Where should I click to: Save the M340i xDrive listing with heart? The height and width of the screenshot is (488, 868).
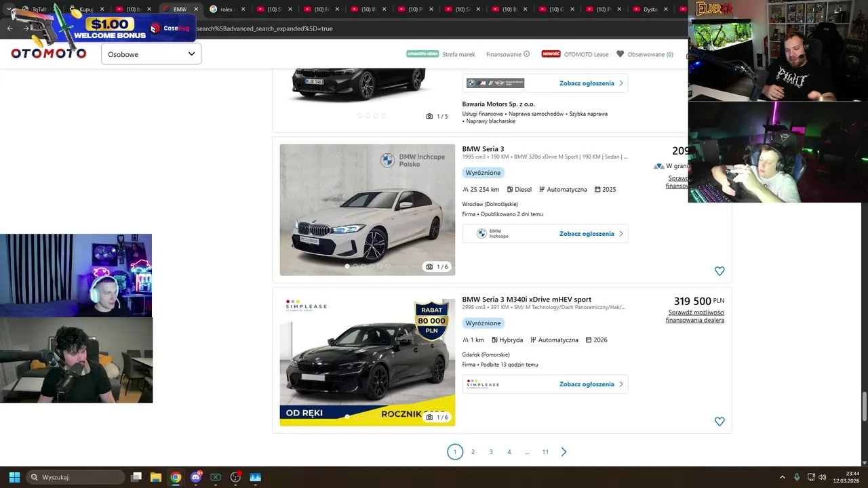pyautogui.click(x=719, y=422)
